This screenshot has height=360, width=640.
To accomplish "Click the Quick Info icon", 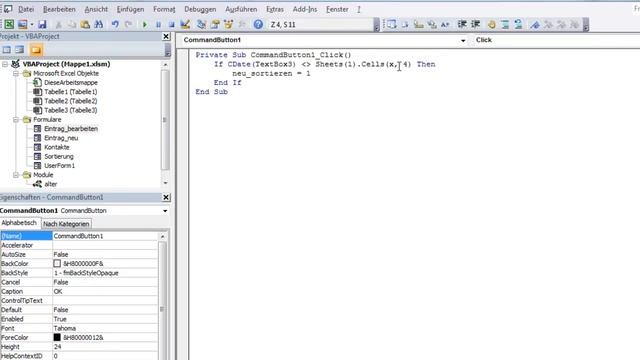I will 418,24.
